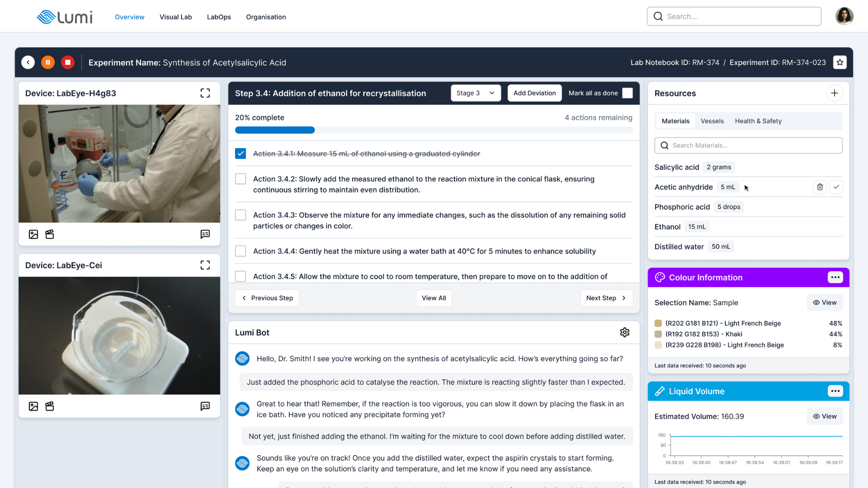Open comments for LabEye-H4g83 feed
The width and height of the screenshot is (868, 488).
coord(205,234)
